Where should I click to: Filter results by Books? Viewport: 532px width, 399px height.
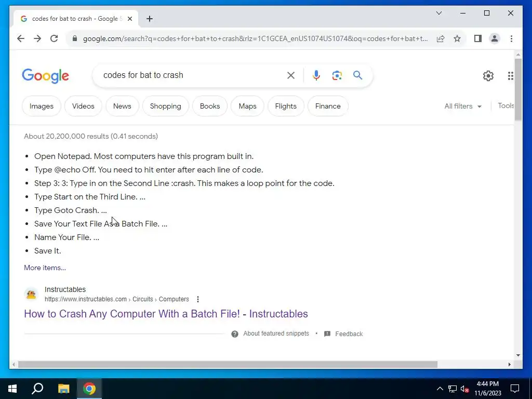[210, 106]
